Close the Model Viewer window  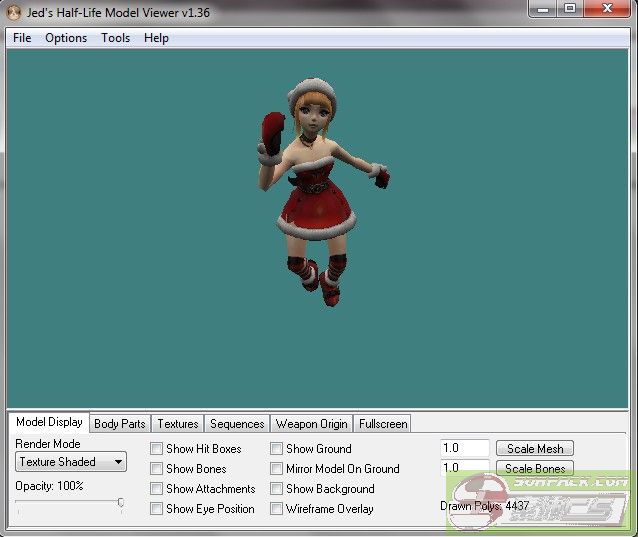tap(607, 9)
